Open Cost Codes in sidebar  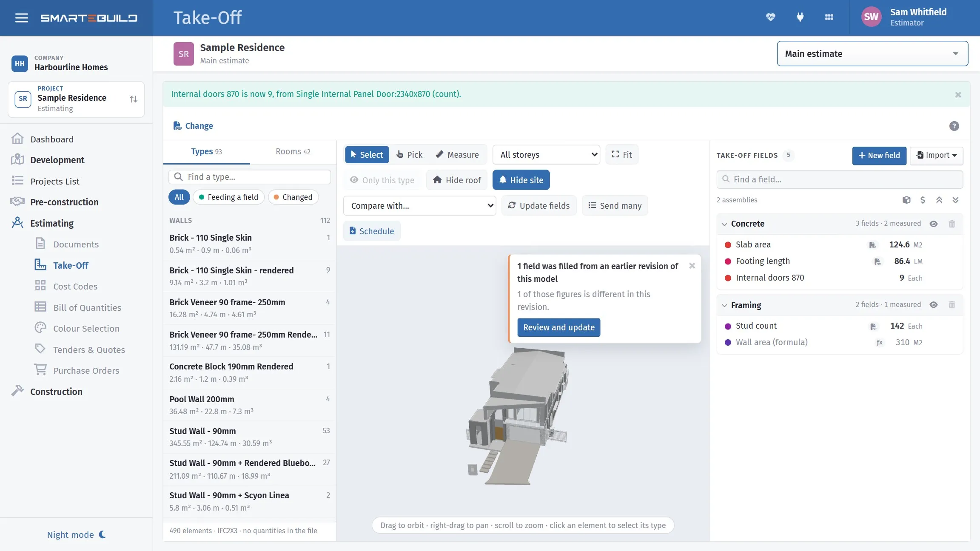tap(75, 286)
